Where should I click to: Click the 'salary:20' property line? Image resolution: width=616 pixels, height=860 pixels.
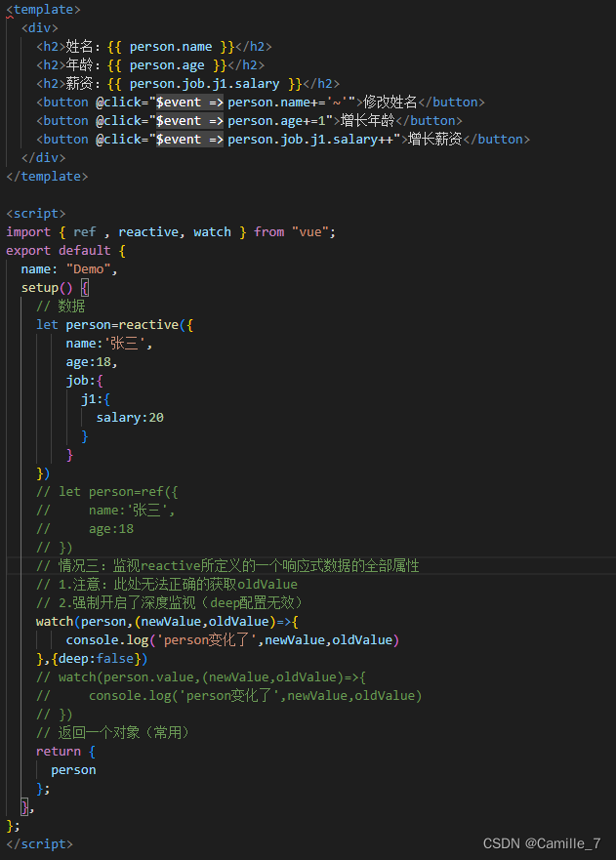pos(130,418)
